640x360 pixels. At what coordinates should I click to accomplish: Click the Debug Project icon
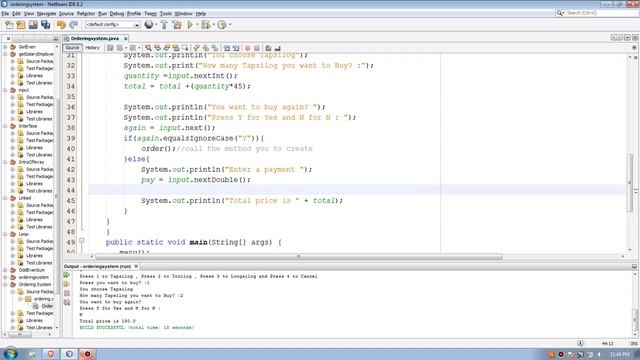pyautogui.click(x=205, y=25)
